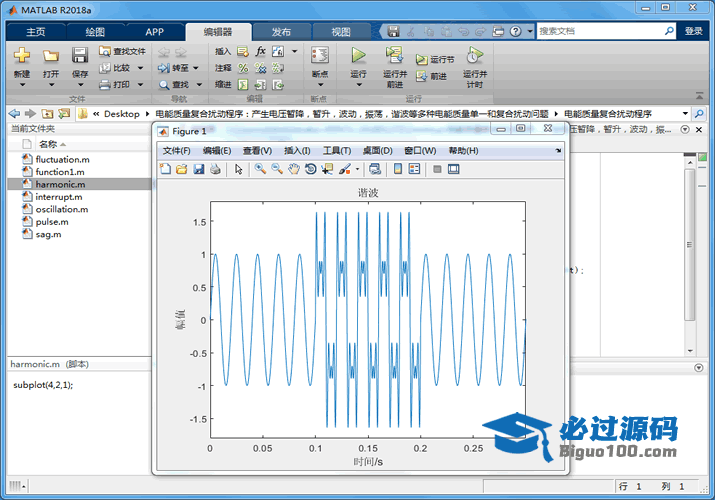The height and width of the screenshot is (500, 715).
Task: Switch to the Publish (发布) tab
Action: pos(281,31)
